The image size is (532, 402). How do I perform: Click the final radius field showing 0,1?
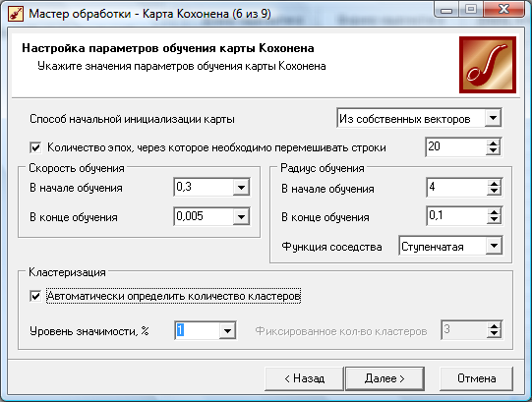(x=456, y=216)
